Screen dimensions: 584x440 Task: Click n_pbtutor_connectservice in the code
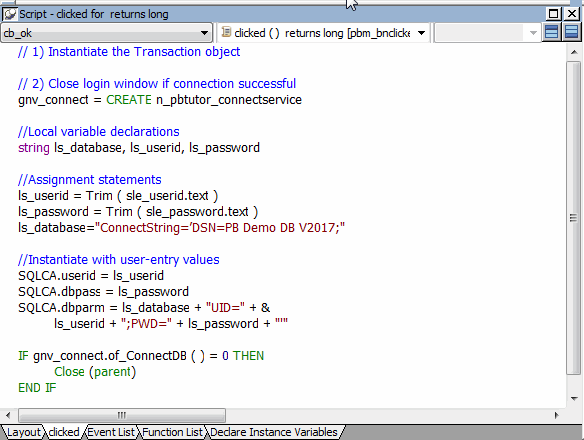point(229,100)
